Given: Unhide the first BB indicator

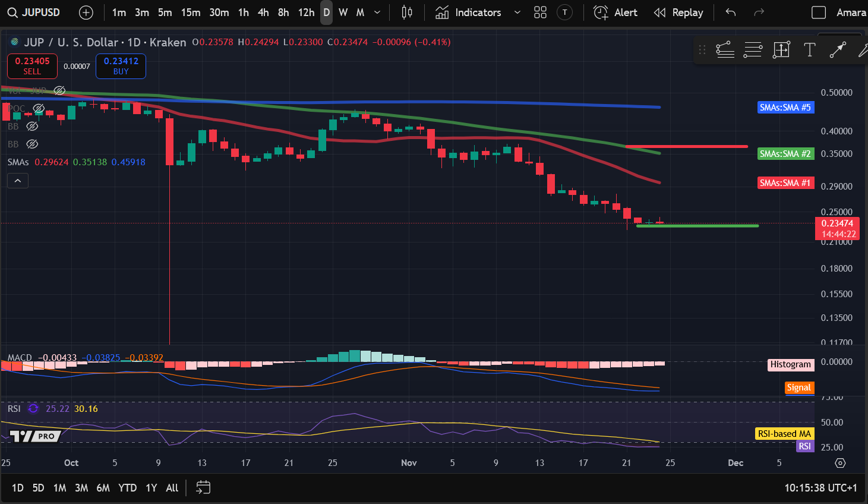Looking at the screenshot, I should pyautogui.click(x=33, y=126).
